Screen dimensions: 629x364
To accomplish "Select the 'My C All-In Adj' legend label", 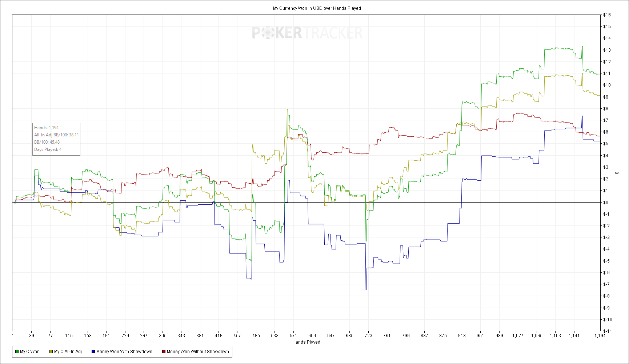I will [68, 352].
